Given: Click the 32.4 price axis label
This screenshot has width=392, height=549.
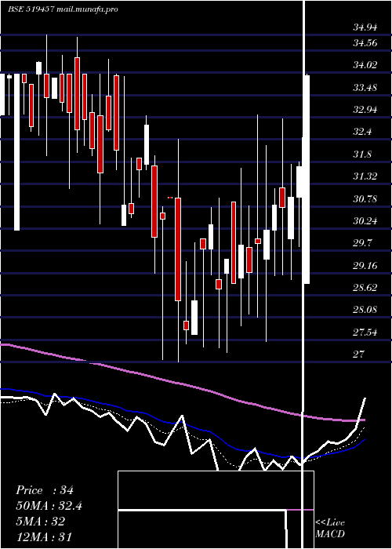Looking at the screenshot, I should [362, 132].
